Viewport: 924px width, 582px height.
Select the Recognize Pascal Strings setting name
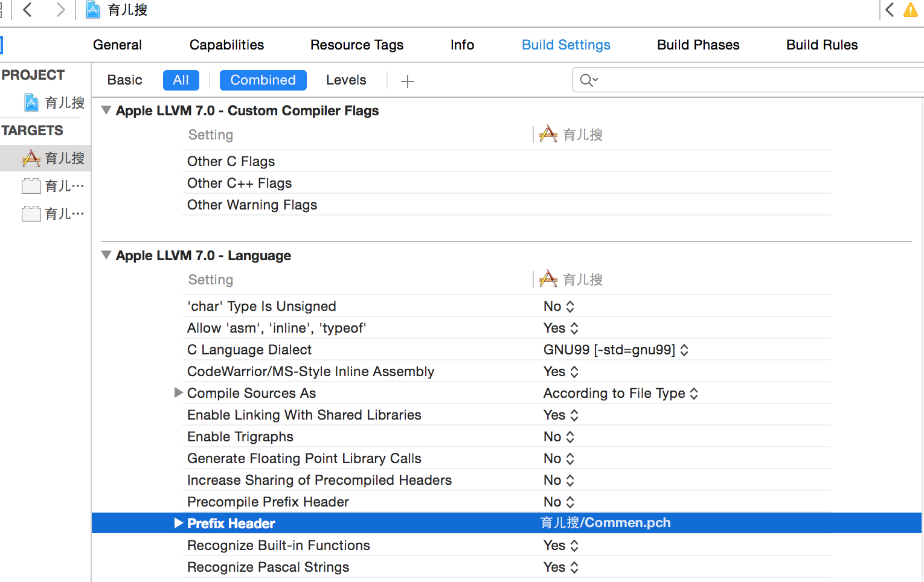(x=268, y=567)
